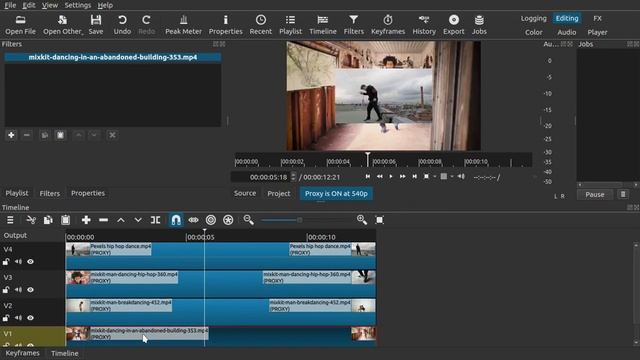Split clip at playhead
The height and width of the screenshot is (360, 640).
156,220
